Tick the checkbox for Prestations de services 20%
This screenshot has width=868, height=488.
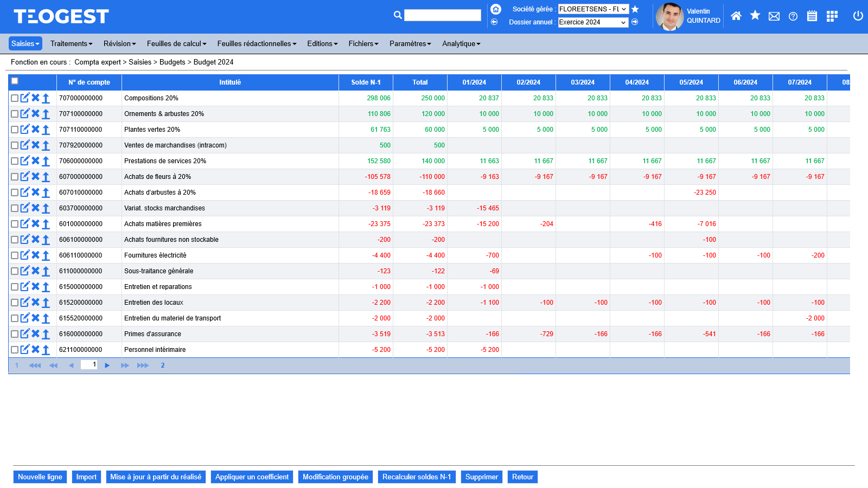click(15, 161)
